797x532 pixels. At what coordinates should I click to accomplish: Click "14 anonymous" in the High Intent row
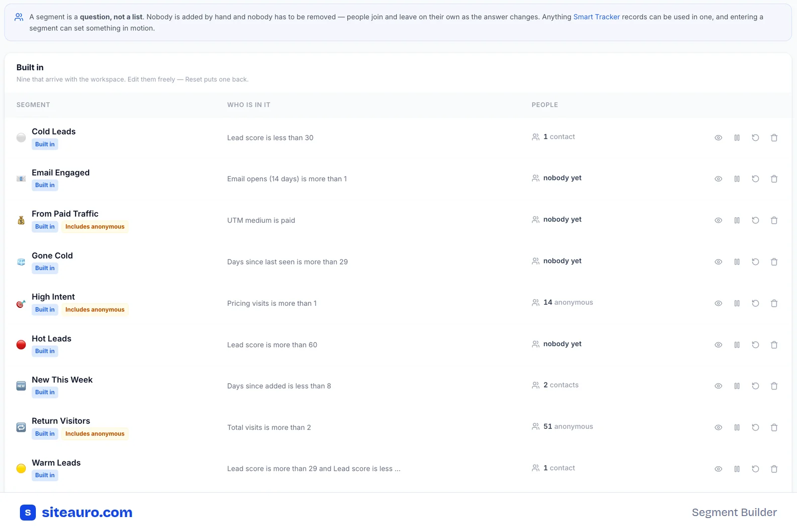[x=568, y=302]
